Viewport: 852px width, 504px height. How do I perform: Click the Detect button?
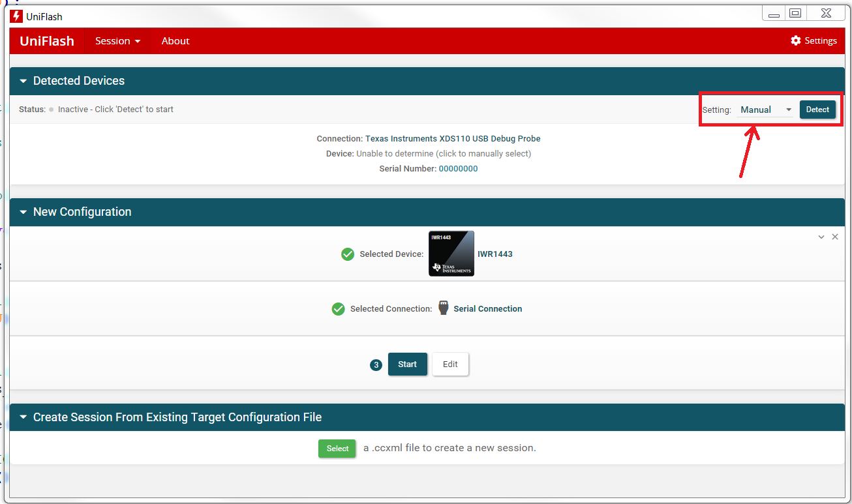coord(817,110)
